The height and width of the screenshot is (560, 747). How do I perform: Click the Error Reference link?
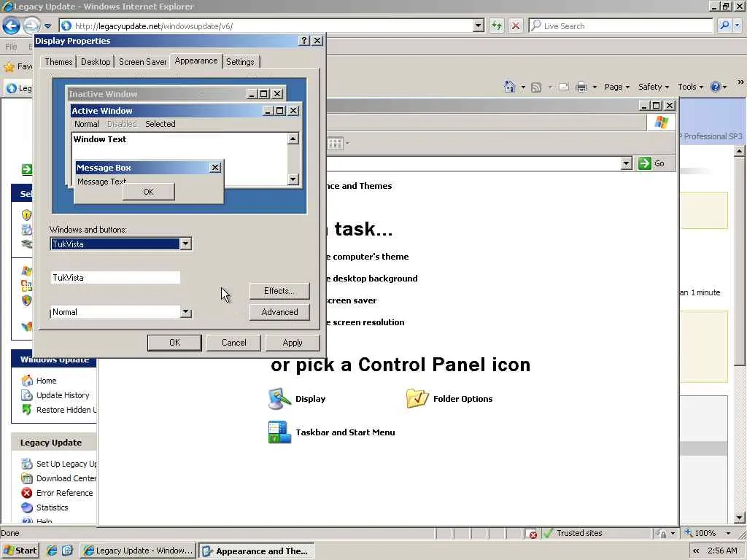tap(65, 493)
